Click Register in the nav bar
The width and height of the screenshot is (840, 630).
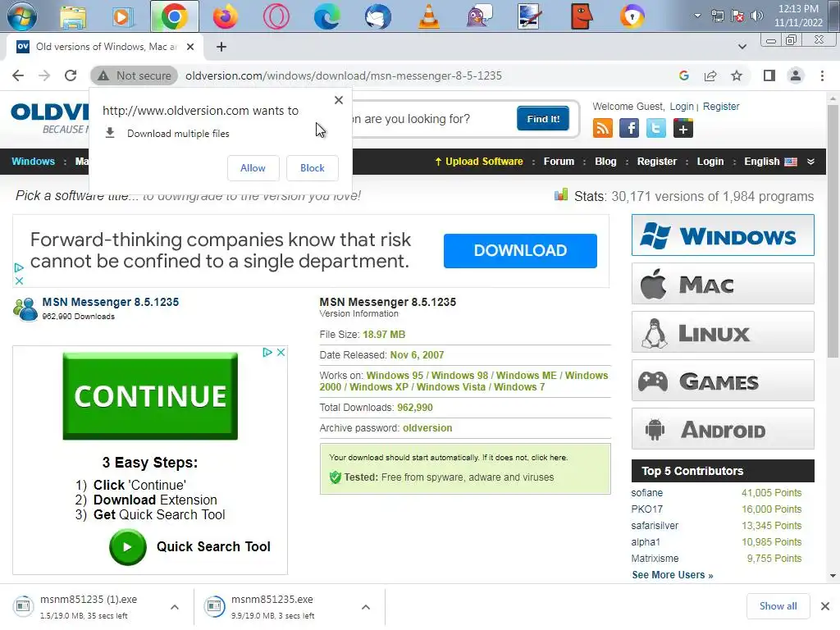point(657,162)
